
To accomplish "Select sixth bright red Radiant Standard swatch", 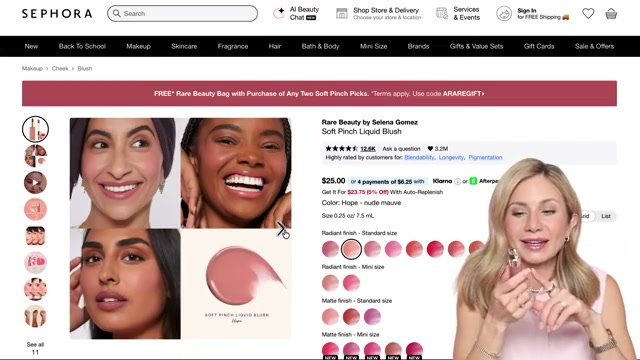I will tap(435, 249).
